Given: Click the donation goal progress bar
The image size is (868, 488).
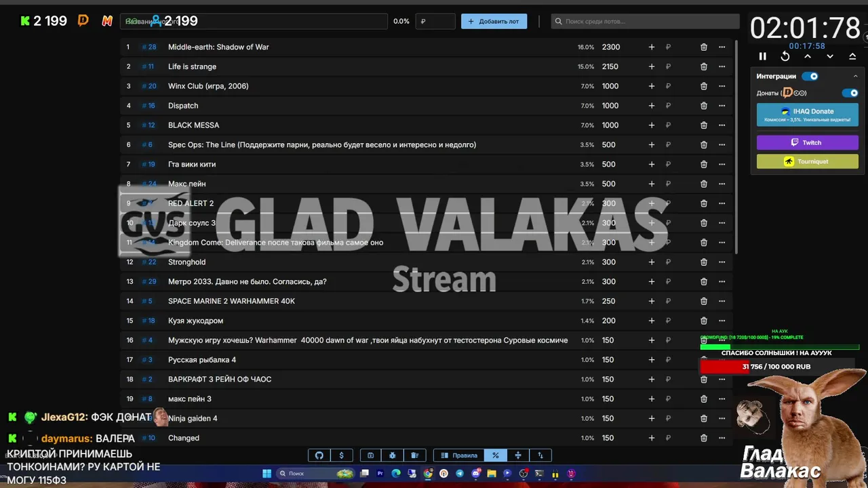Looking at the screenshot, I should 779,367.
